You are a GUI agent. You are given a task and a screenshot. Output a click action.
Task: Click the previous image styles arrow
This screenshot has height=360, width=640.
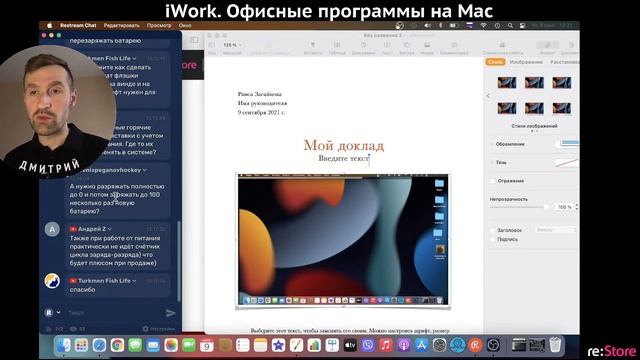click(488, 96)
